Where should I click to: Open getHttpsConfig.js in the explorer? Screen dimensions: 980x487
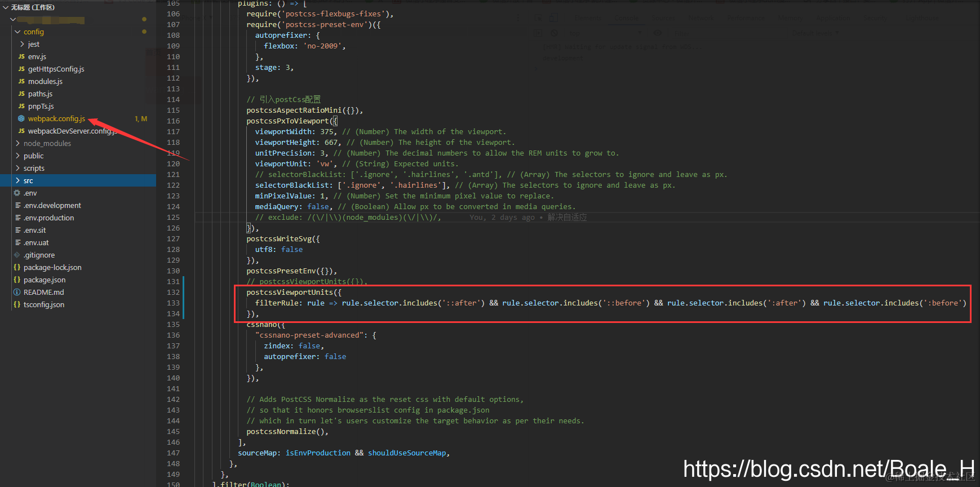pos(56,69)
